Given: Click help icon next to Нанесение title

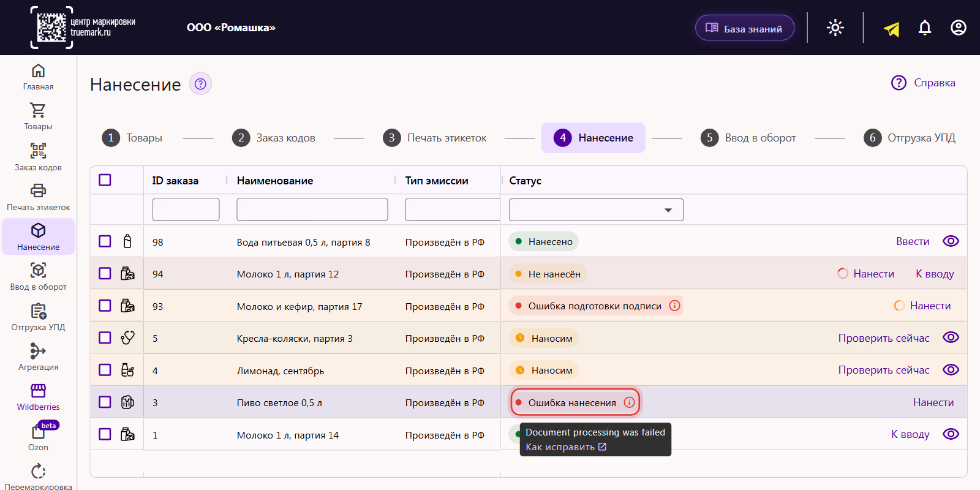Looking at the screenshot, I should tap(200, 84).
